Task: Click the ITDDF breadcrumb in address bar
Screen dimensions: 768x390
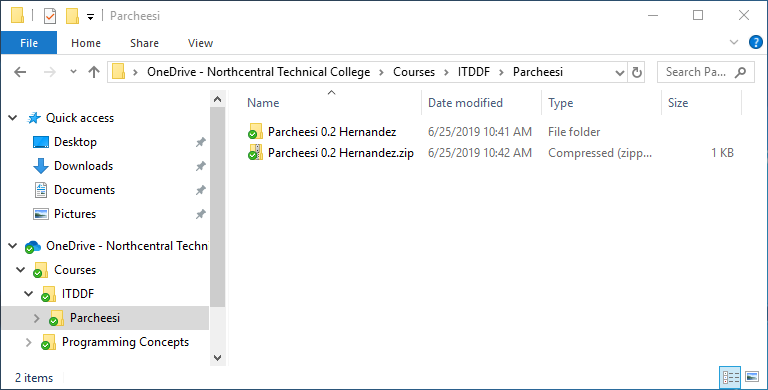Action: (474, 72)
